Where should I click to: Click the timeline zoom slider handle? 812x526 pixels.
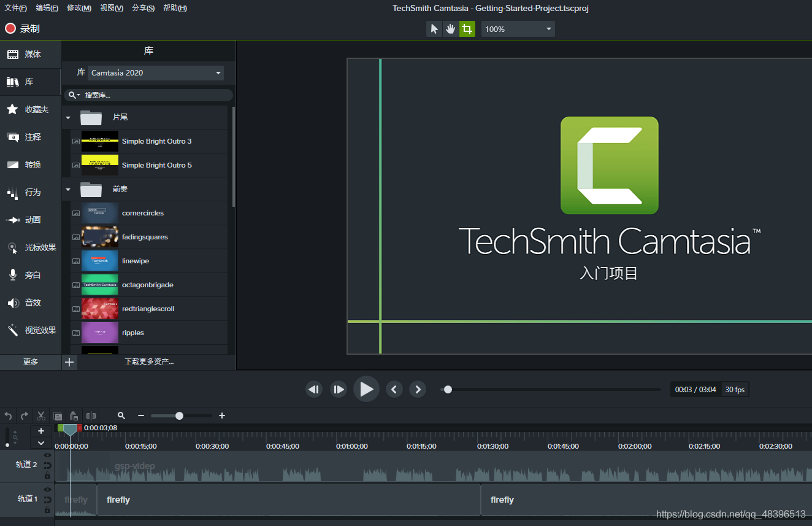coord(179,416)
